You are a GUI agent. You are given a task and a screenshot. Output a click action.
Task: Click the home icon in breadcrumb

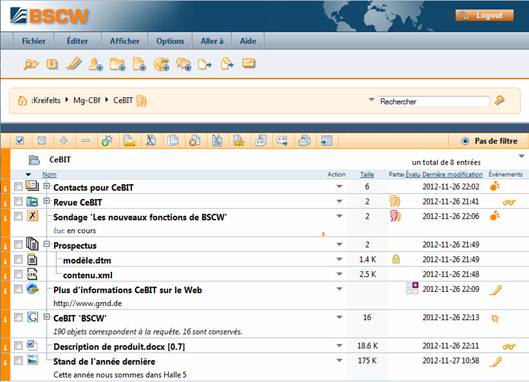(22, 101)
